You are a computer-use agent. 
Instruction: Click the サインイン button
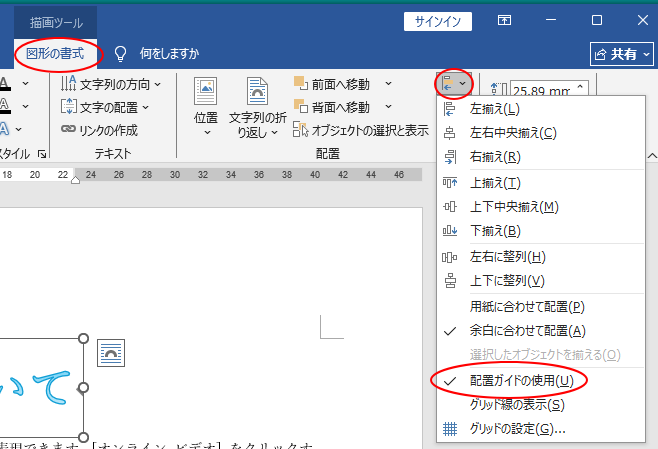click(438, 21)
